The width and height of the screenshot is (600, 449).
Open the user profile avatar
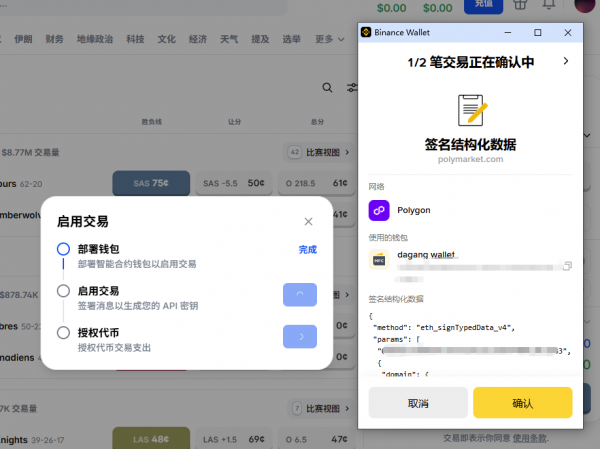pos(584,5)
